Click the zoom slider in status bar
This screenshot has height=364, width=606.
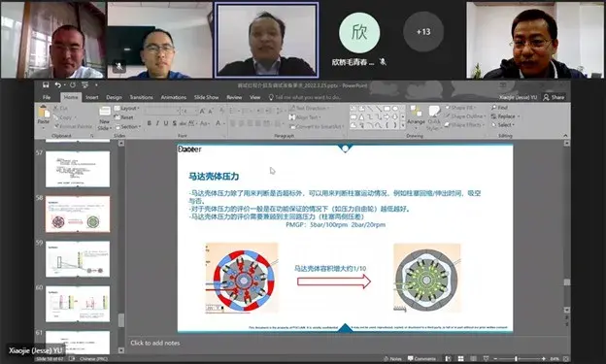click(520, 358)
